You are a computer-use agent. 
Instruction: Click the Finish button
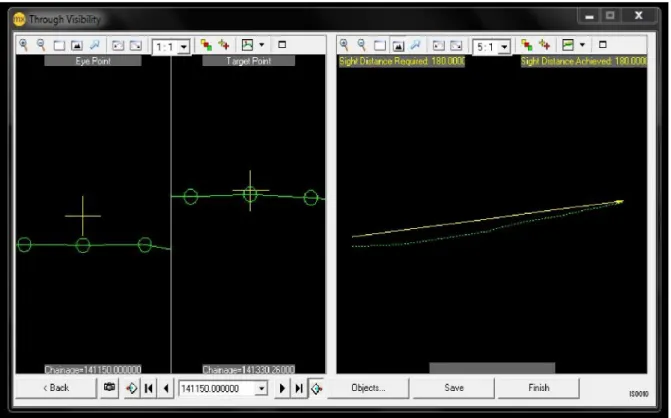click(538, 388)
